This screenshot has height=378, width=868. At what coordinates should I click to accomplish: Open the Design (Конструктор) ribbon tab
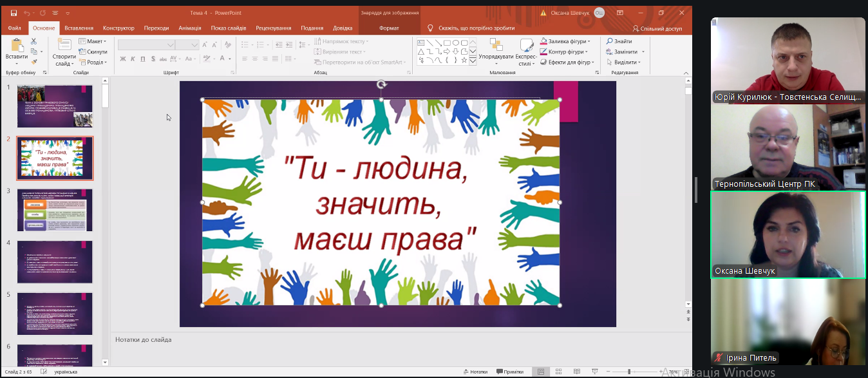[x=118, y=28]
